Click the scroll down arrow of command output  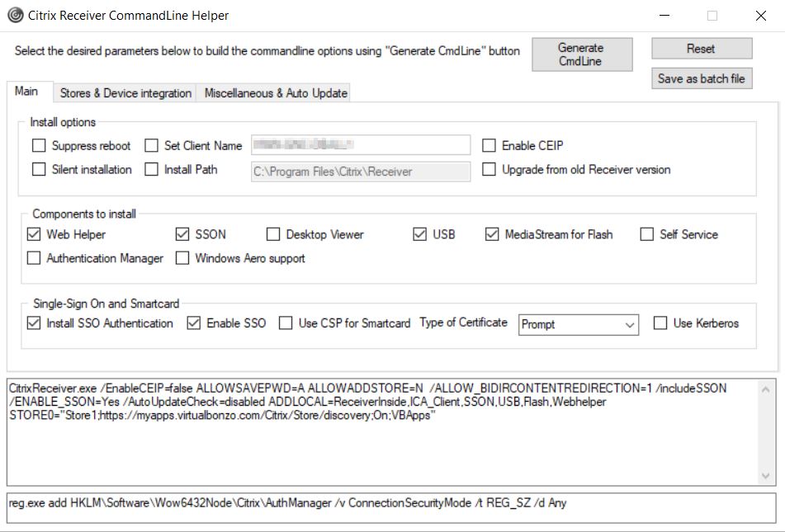pos(766,475)
